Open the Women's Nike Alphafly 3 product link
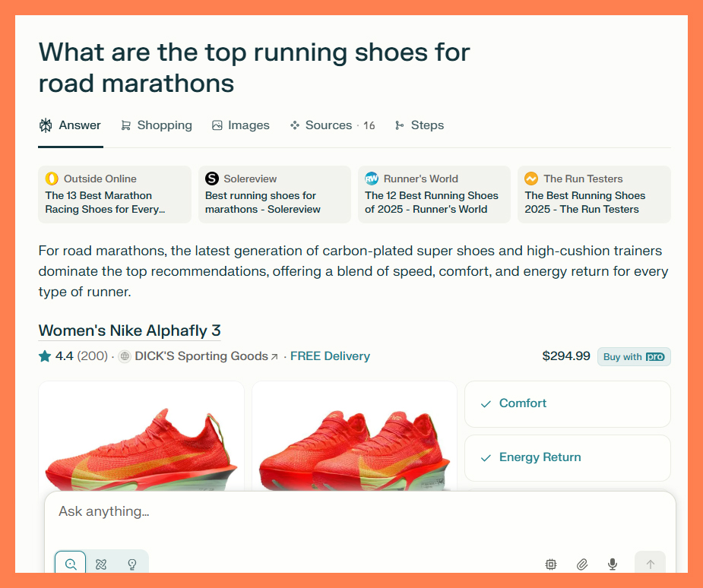Screen dimensions: 703x588 tap(129, 330)
